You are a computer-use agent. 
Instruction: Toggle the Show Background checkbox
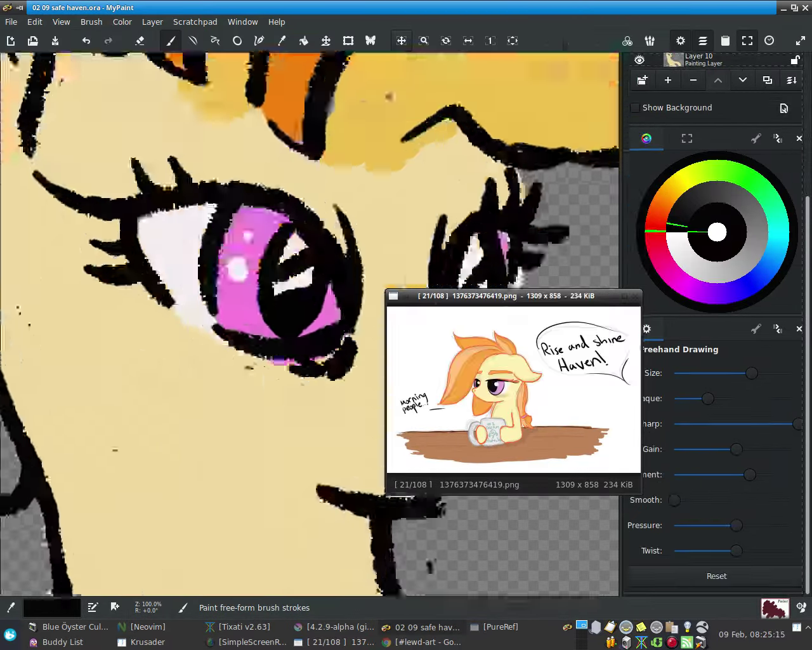[x=635, y=108]
